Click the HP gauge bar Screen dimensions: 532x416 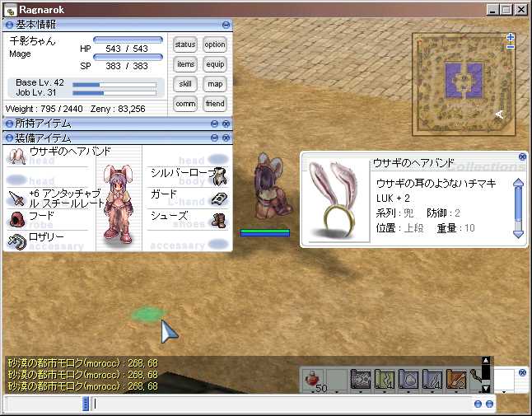128,40
